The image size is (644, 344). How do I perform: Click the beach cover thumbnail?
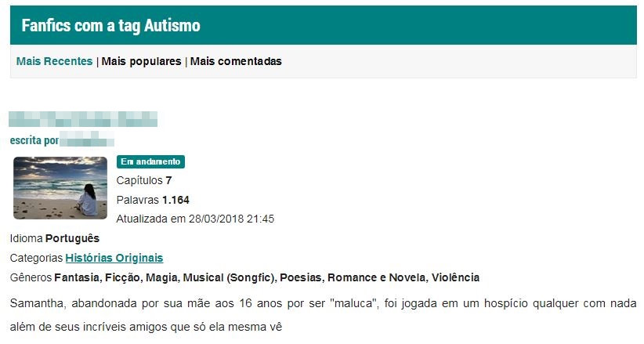click(x=60, y=188)
